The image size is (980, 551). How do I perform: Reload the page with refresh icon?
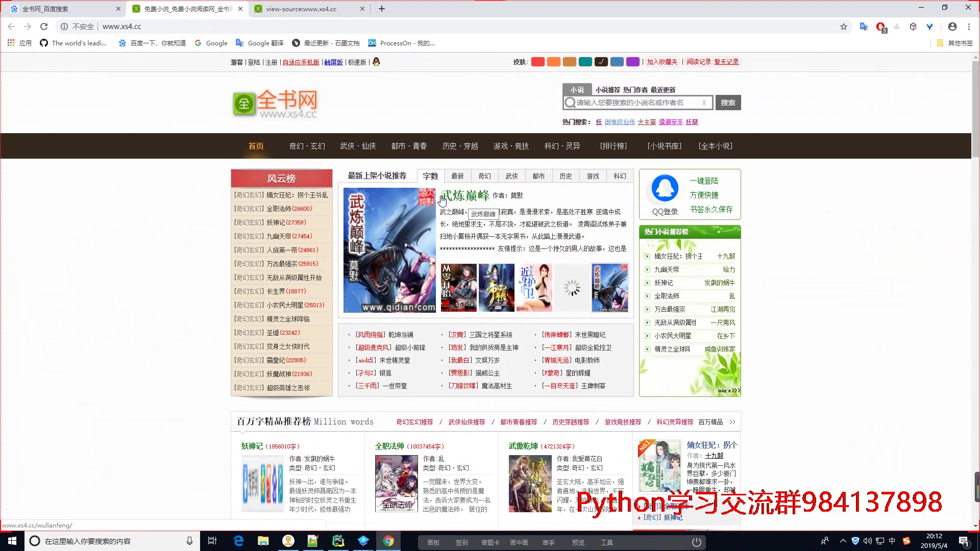(x=44, y=27)
